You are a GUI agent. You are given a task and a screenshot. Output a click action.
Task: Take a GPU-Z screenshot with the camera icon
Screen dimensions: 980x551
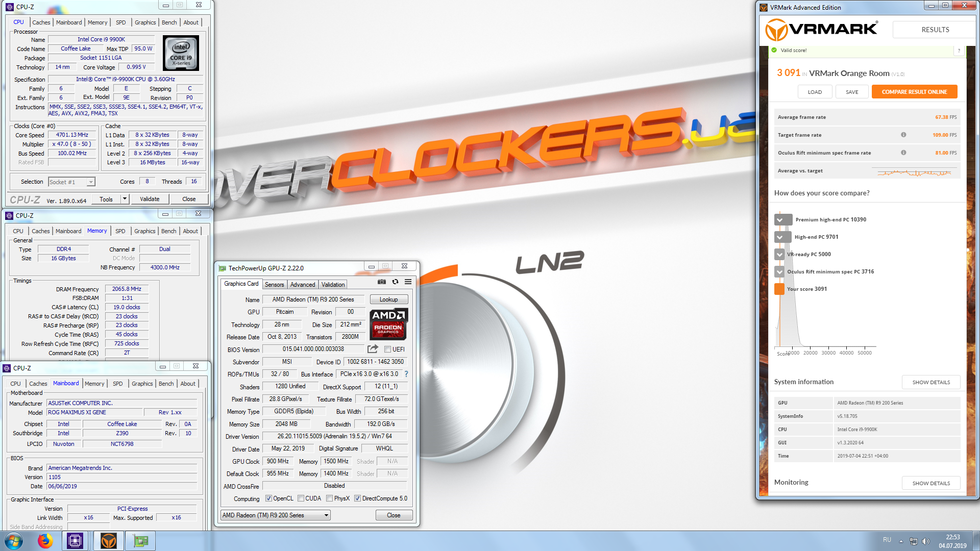(x=381, y=282)
